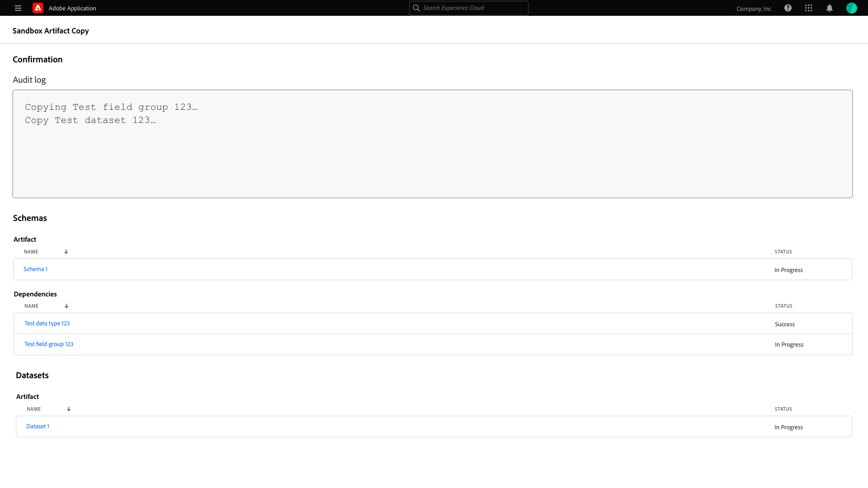Click the Adobe logo icon
The image size is (868, 488).
click(38, 8)
